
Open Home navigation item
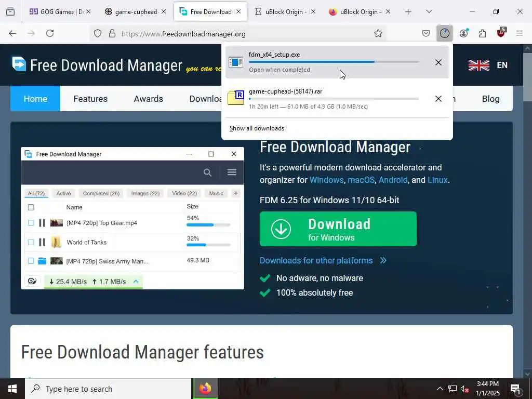35,99
